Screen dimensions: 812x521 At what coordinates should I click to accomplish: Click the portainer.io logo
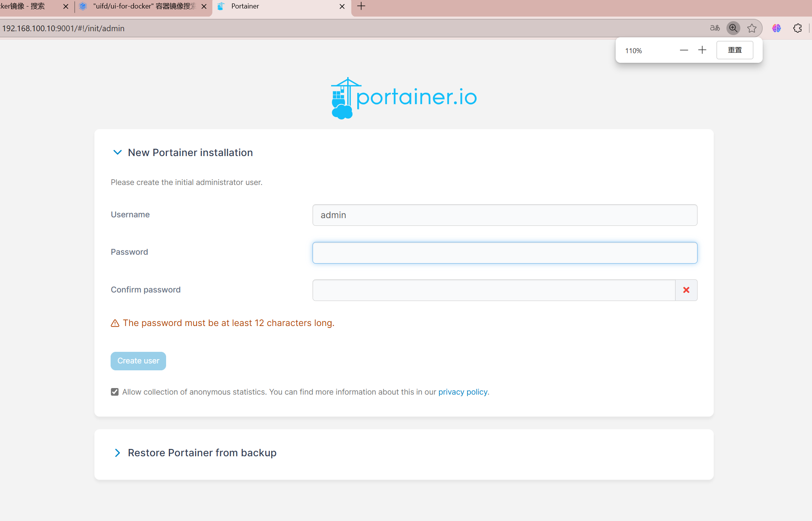point(404,98)
